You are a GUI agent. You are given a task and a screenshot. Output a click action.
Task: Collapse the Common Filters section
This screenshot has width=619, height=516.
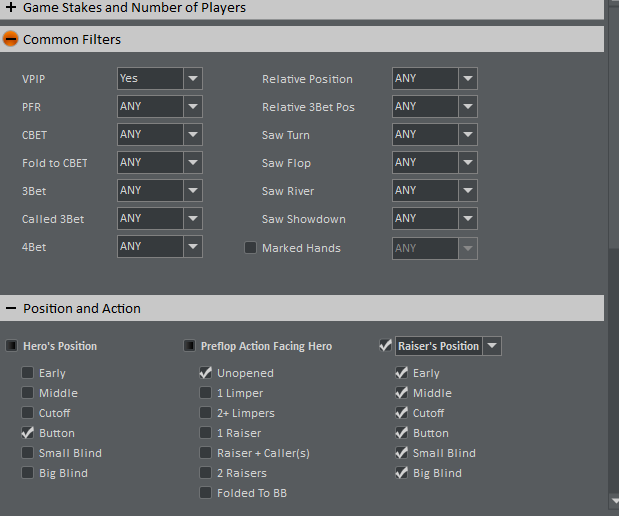pos(11,40)
